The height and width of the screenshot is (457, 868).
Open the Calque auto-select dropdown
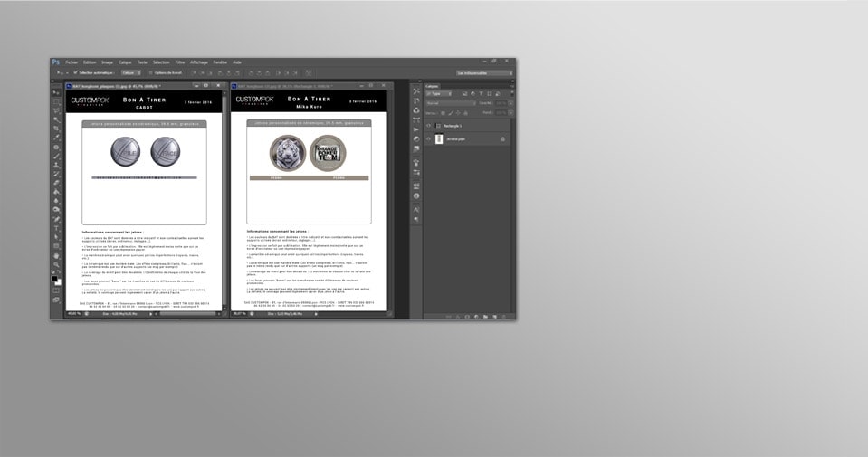[130, 72]
